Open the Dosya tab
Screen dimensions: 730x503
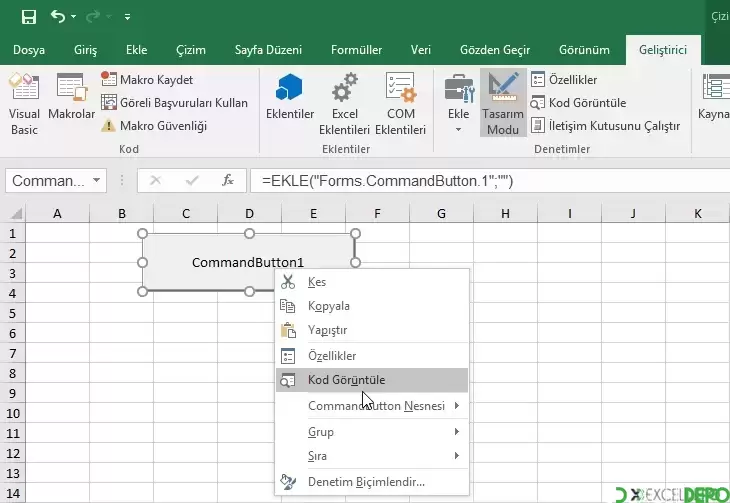point(29,50)
